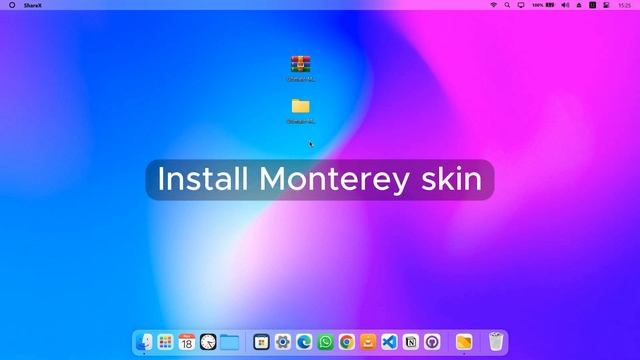The width and height of the screenshot is (640, 360).
Task: Open the Launchpad app grid icon
Action: [x=165, y=342]
